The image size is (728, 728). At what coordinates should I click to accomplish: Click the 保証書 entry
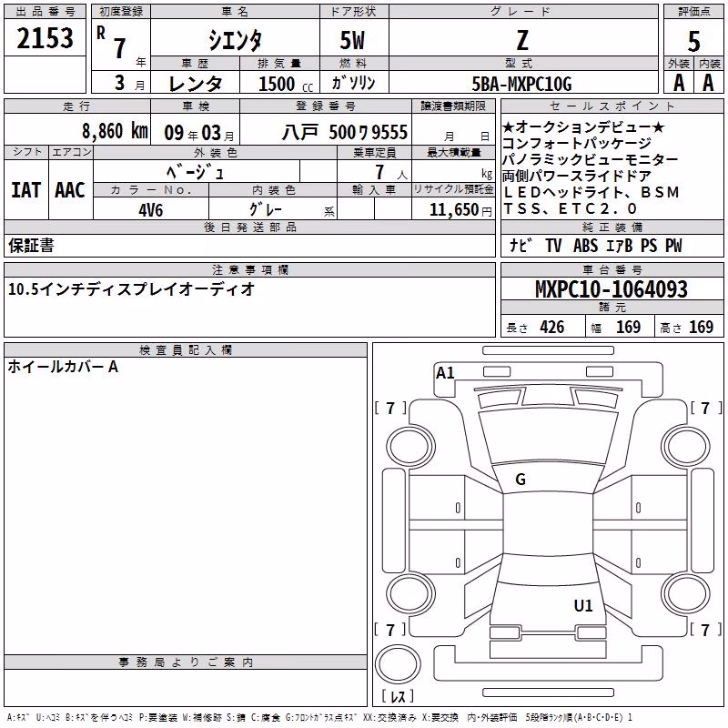[x=31, y=246]
